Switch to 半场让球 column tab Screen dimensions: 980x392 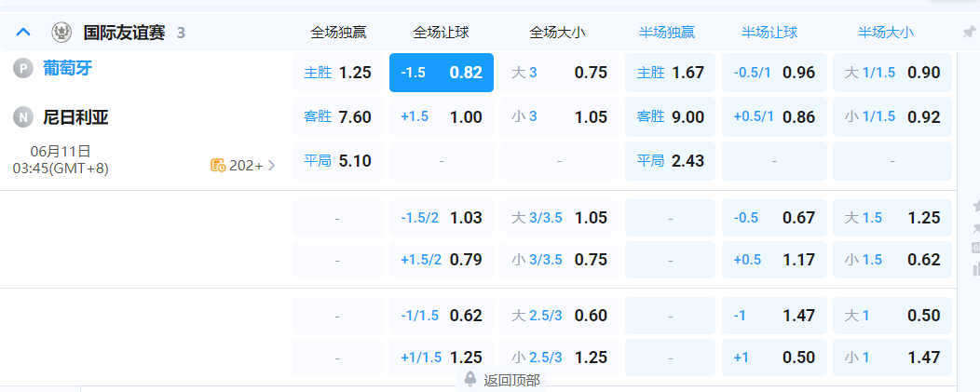[x=769, y=33]
